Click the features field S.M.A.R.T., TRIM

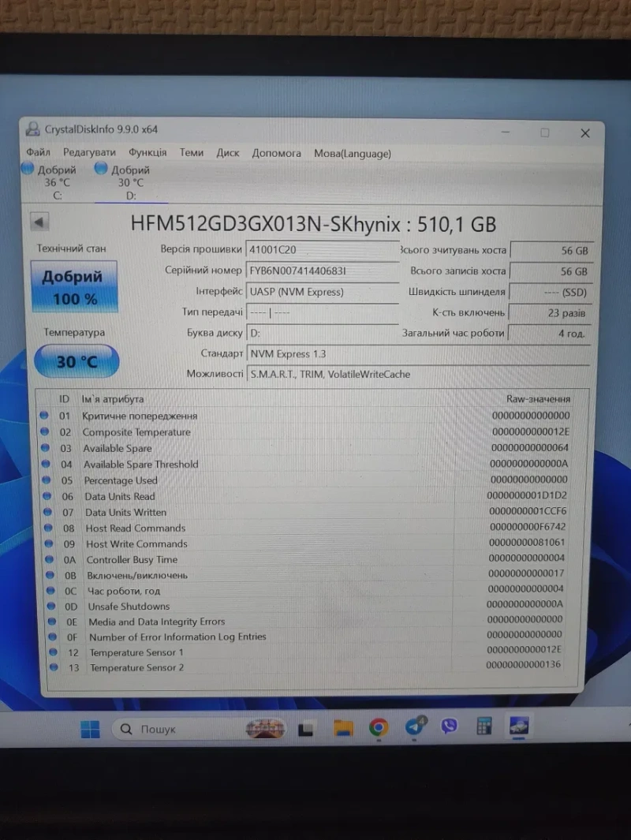pos(418,375)
